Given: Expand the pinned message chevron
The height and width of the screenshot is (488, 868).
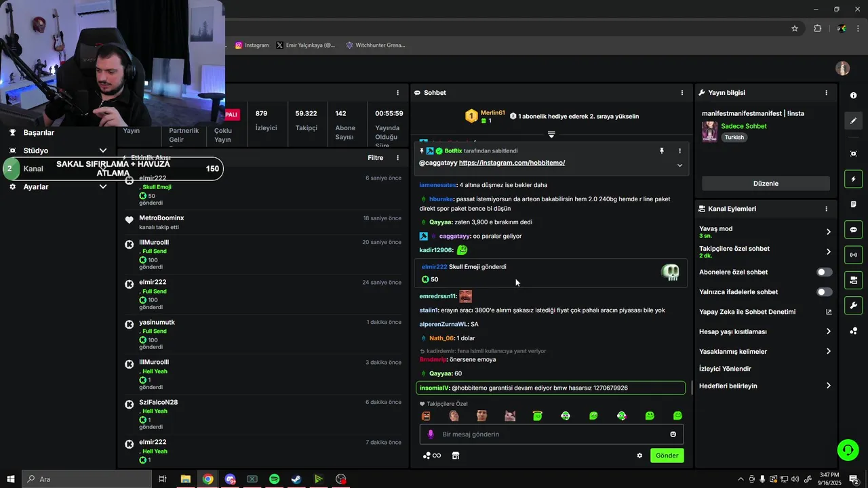Looking at the screenshot, I should pyautogui.click(x=679, y=165).
